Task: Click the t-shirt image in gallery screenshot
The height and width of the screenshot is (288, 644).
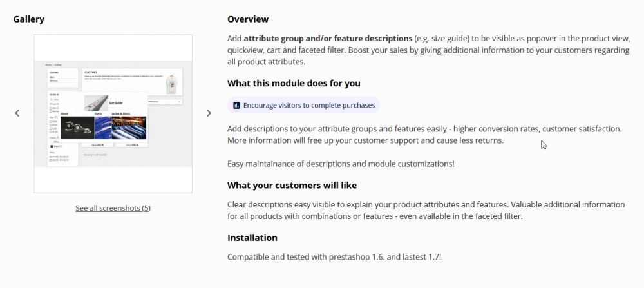Action: (x=172, y=84)
